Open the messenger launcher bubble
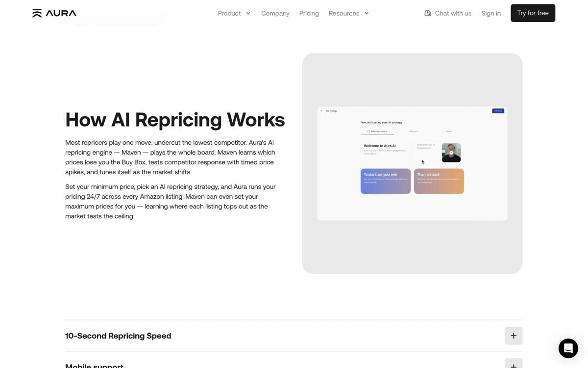This screenshot has width=588, height=368. tap(568, 348)
